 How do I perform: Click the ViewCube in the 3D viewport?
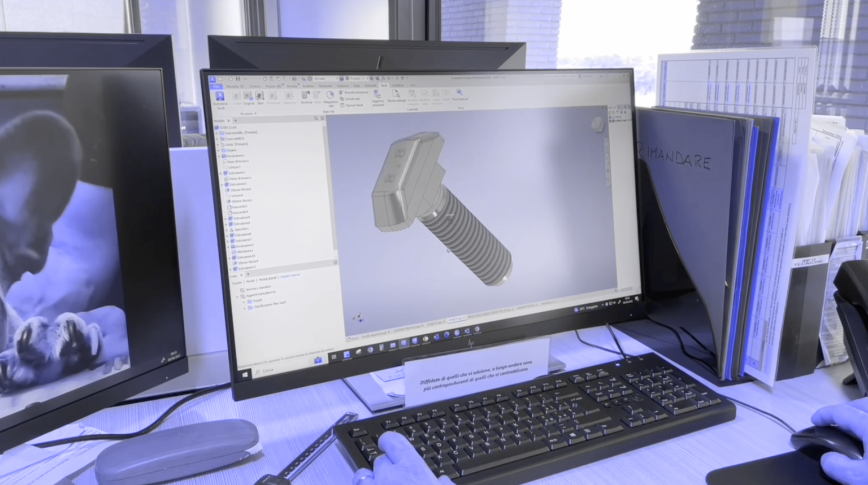click(x=598, y=124)
